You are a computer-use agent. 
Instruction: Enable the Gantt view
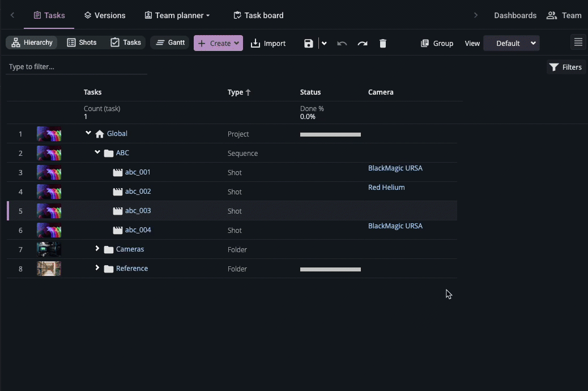(169, 42)
